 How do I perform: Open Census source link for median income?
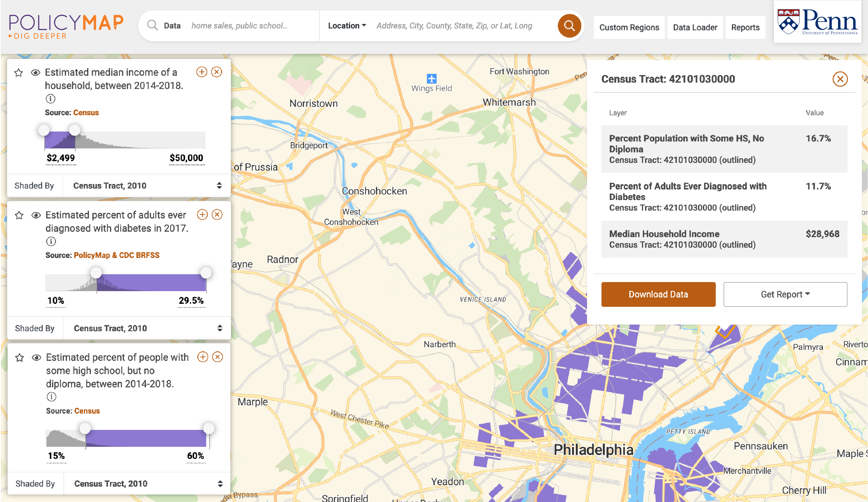click(x=86, y=113)
